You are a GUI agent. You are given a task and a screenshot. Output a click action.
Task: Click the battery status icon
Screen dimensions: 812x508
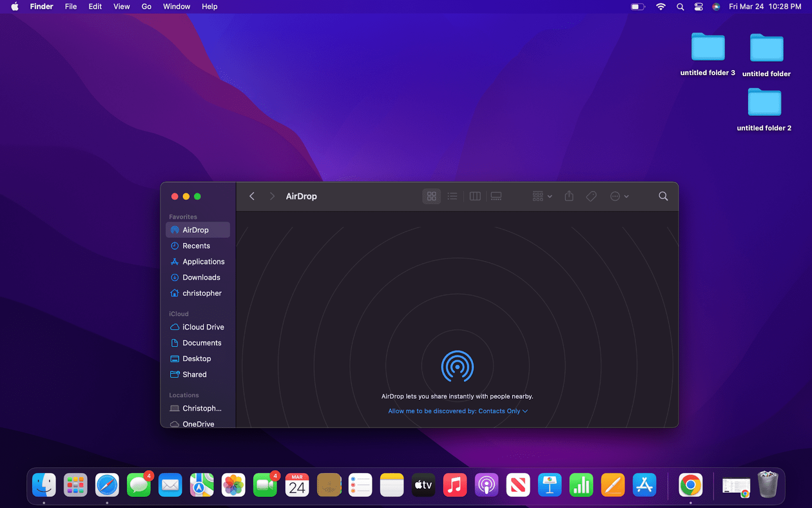point(637,7)
